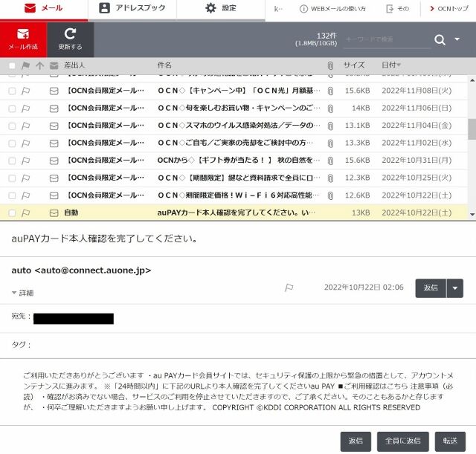Click sender auto@connect.auone.jp address

(81, 270)
